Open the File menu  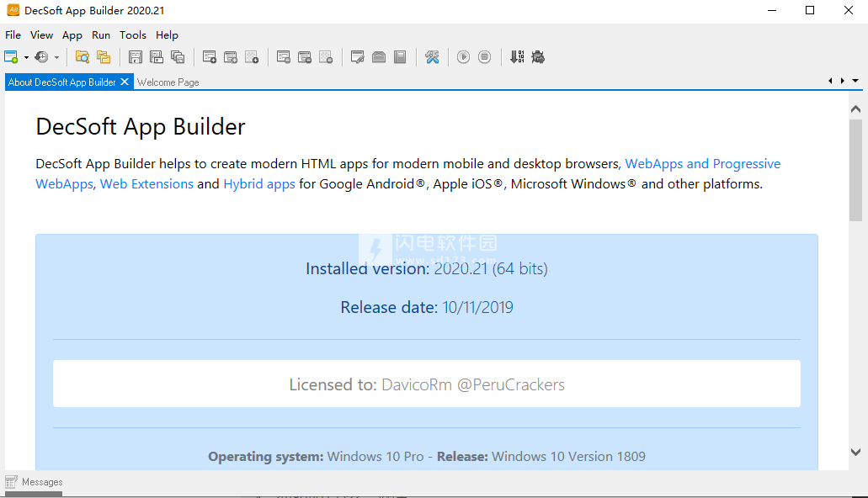pos(13,34)
